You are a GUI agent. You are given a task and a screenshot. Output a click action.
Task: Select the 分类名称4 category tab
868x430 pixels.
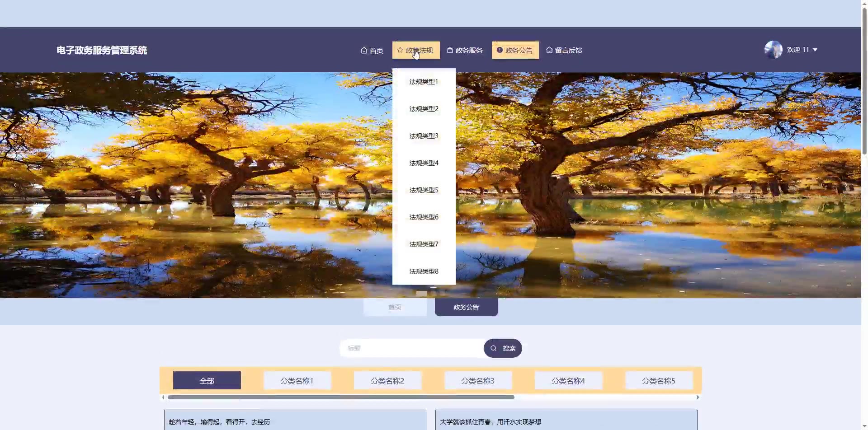coord(568,380)
